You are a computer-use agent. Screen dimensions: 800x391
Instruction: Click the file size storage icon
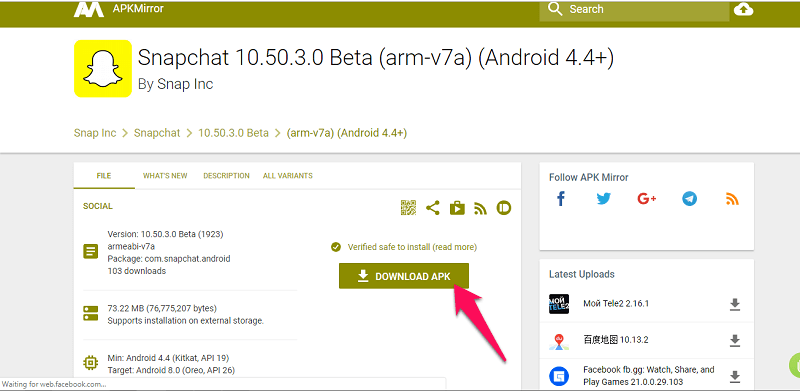click(x=91, y=313)
